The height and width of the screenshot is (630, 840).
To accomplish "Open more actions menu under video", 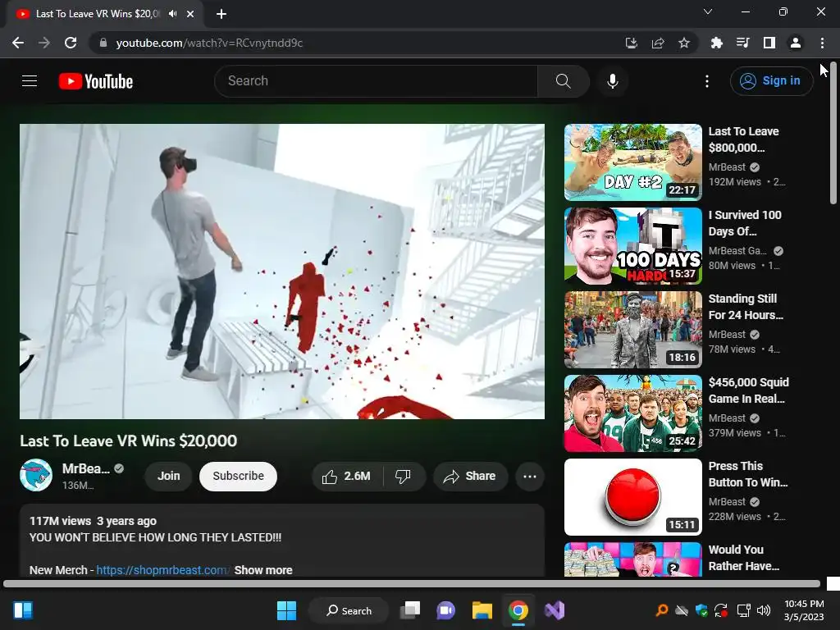I will [529, 477].
